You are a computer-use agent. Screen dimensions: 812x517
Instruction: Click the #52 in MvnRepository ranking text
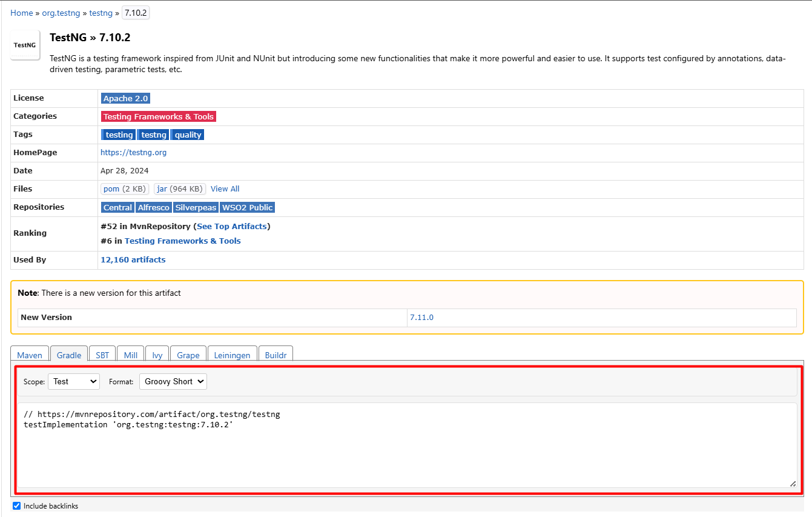(145, 226)
